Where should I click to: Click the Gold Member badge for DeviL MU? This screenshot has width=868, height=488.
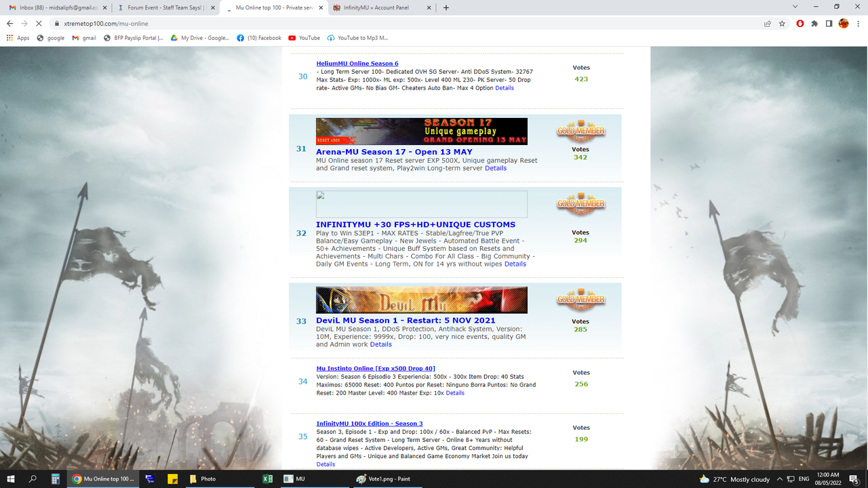pos(581,299)
